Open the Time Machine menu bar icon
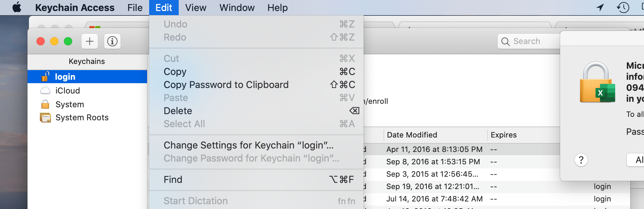The height and width of the screenshot is (209, 644). coord(622,7)
